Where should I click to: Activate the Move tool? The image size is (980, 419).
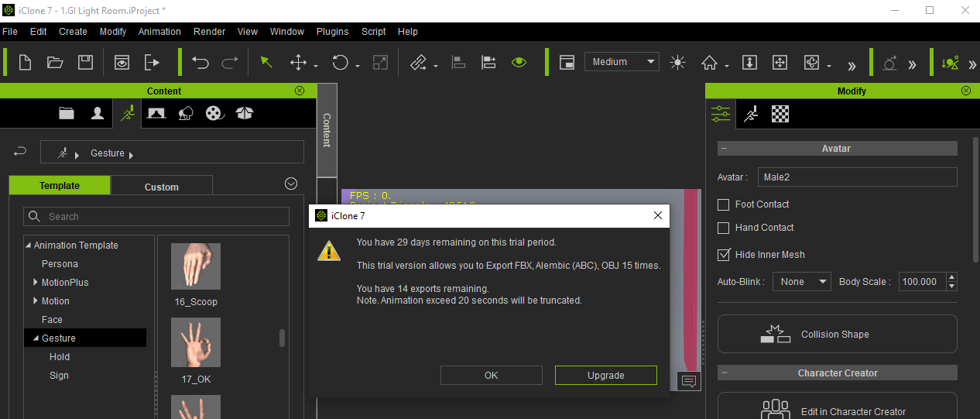298,63
